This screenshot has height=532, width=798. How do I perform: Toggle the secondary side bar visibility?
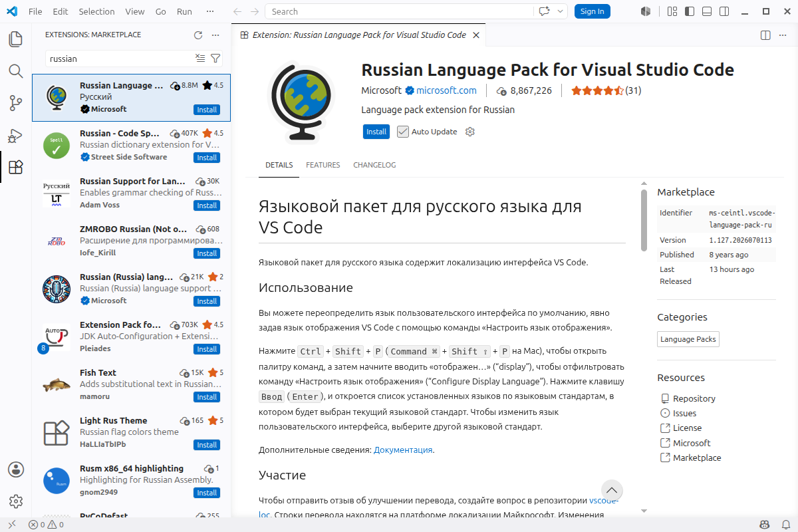click(x=724, y=11)
